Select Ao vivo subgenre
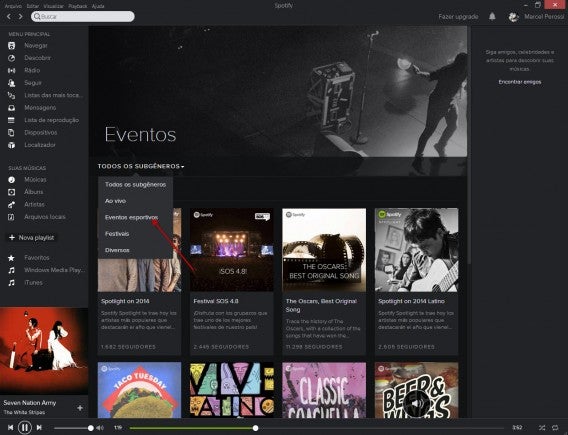The image size is (568, 435). 135,201
